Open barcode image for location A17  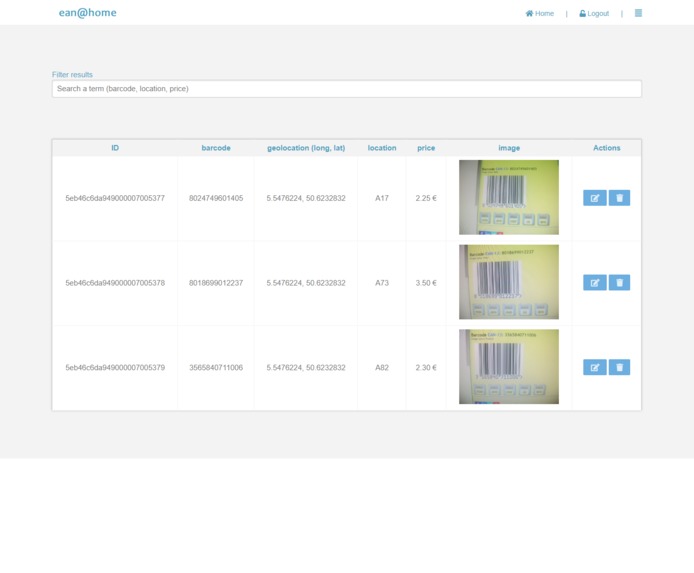click(x=509, y=197)
